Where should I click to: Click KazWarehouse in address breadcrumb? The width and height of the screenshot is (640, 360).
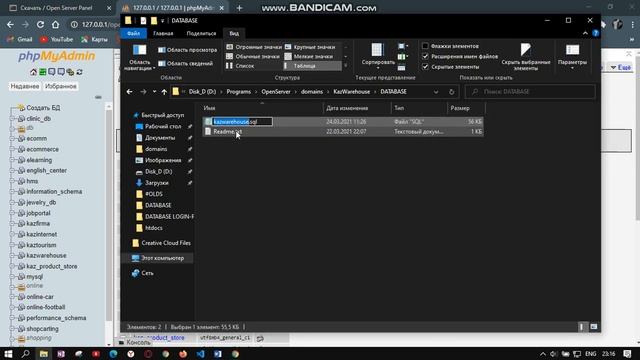(351, 92)
